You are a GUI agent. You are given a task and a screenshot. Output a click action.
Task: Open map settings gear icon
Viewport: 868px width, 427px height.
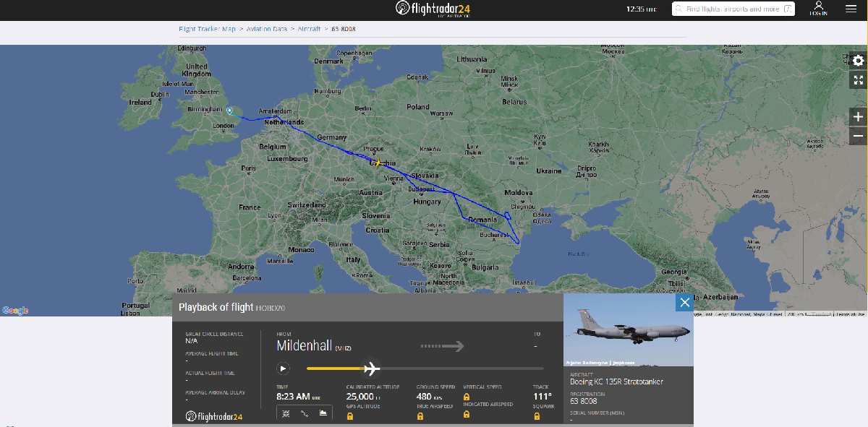[858, 61]
